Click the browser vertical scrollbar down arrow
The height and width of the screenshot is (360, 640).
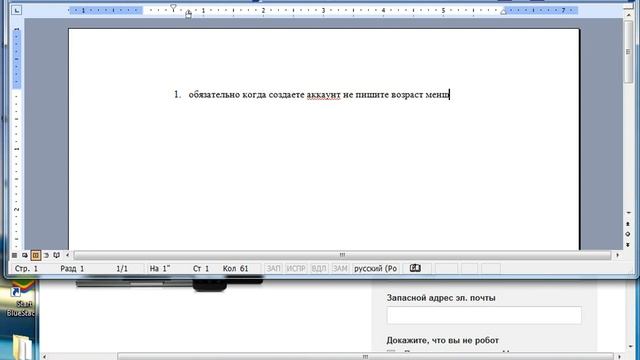[632, 346]
